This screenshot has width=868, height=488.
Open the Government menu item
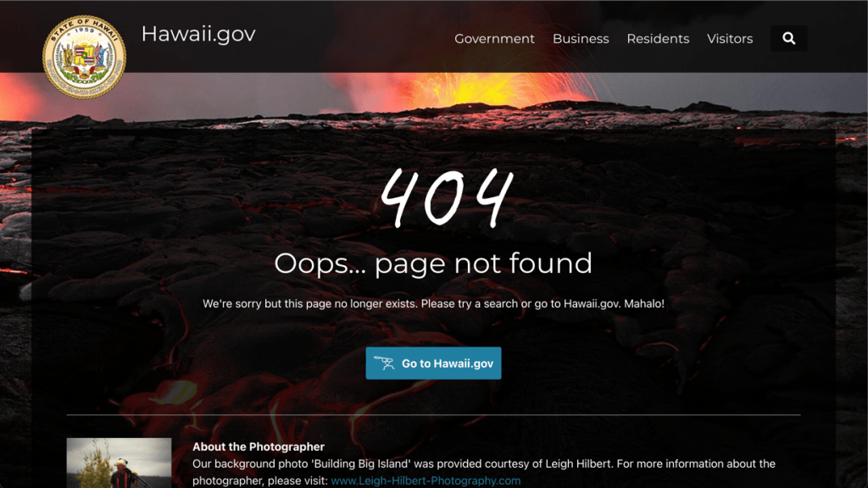(x=494, y=39)
